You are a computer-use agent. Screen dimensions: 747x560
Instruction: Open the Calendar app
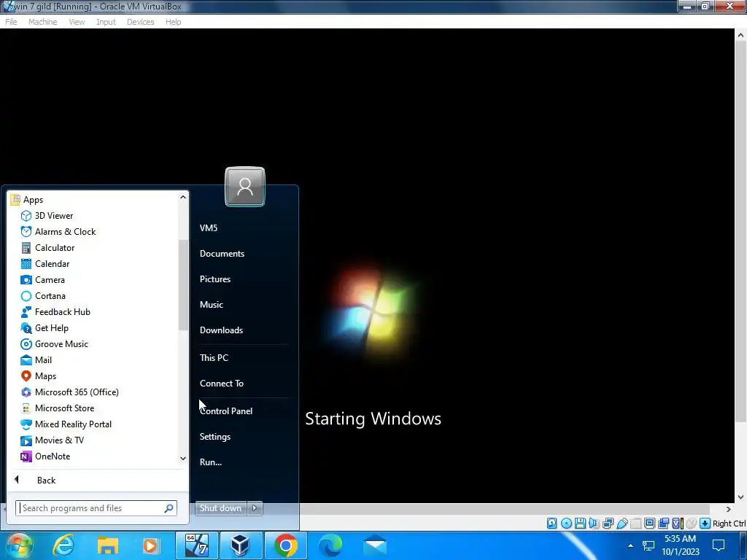[x=45, y=264]
